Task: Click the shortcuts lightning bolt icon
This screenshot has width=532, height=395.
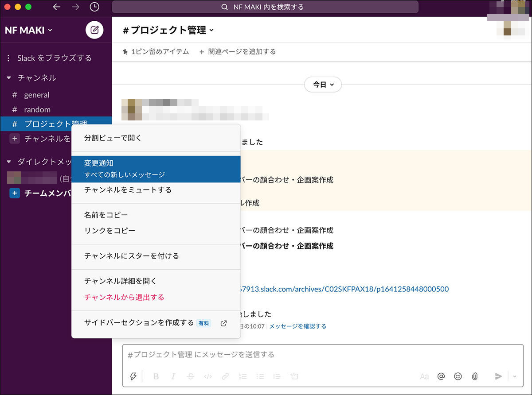Action: coord(133,376)
